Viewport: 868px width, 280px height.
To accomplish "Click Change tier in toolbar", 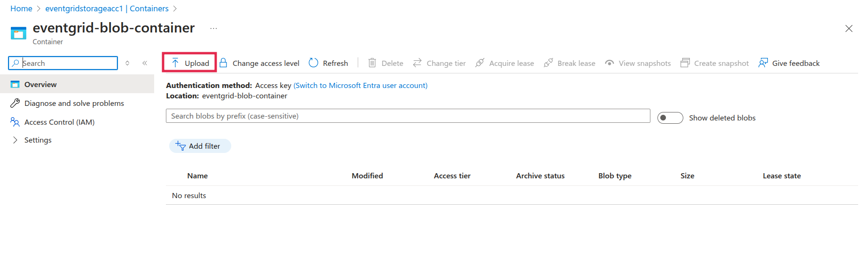I will tap(439, 63).
